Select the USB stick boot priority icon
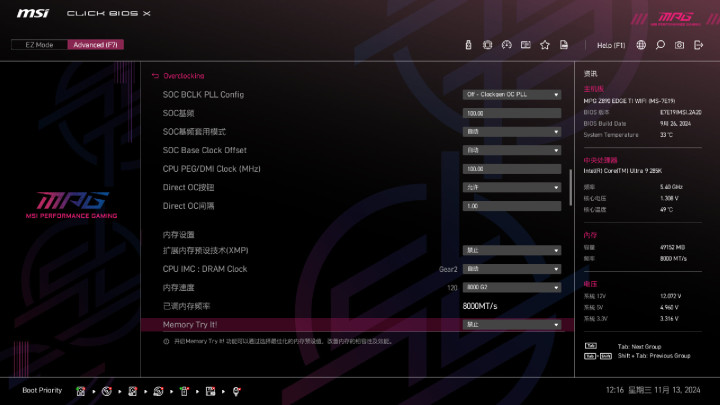This screenshot has width=720, height=405. click(184, 391)
